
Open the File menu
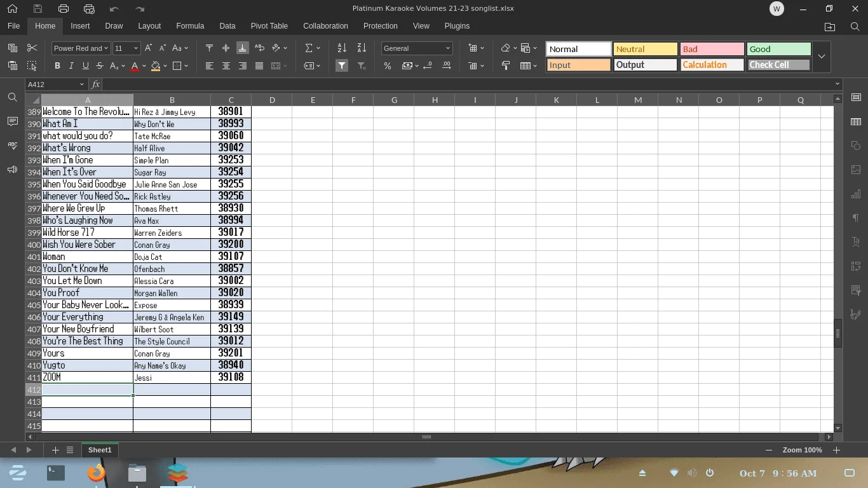tap(14, 26)
